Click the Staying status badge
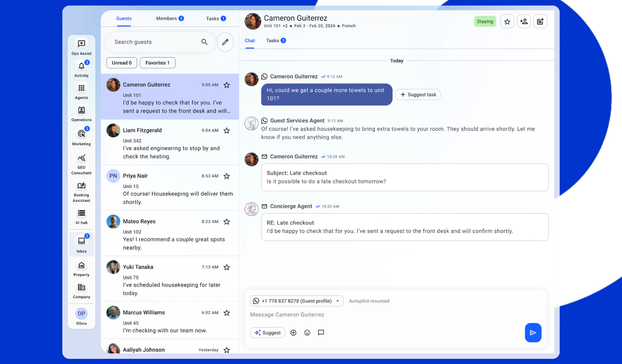622x364 pixels. click(485, 22)
